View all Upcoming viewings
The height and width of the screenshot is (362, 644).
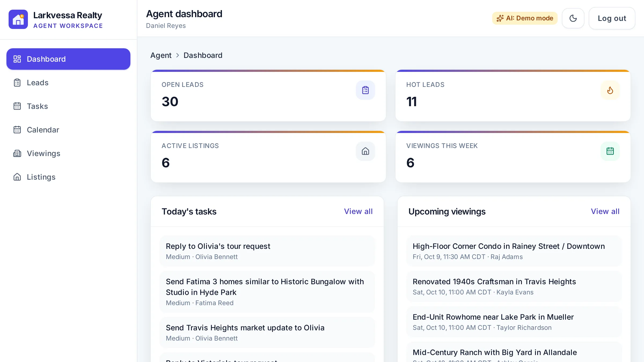pyautogui.click(x=605, y=211)
